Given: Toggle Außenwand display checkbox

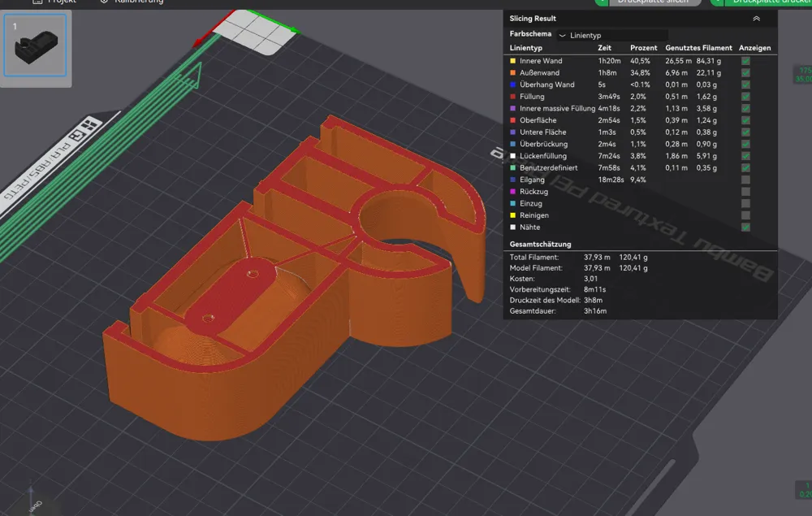Looking at the screenshot, I should [x=745, y=72].
